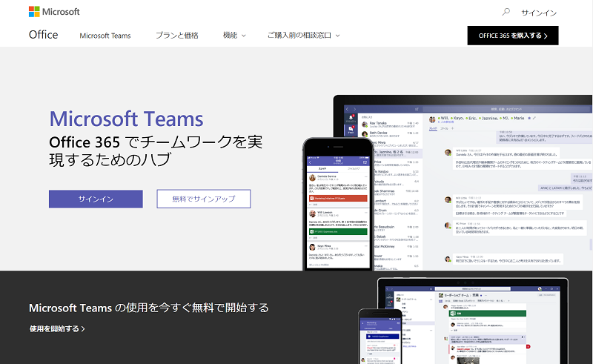Follow 使用を開始する link
Screen dimensions: 593x364
57,329
